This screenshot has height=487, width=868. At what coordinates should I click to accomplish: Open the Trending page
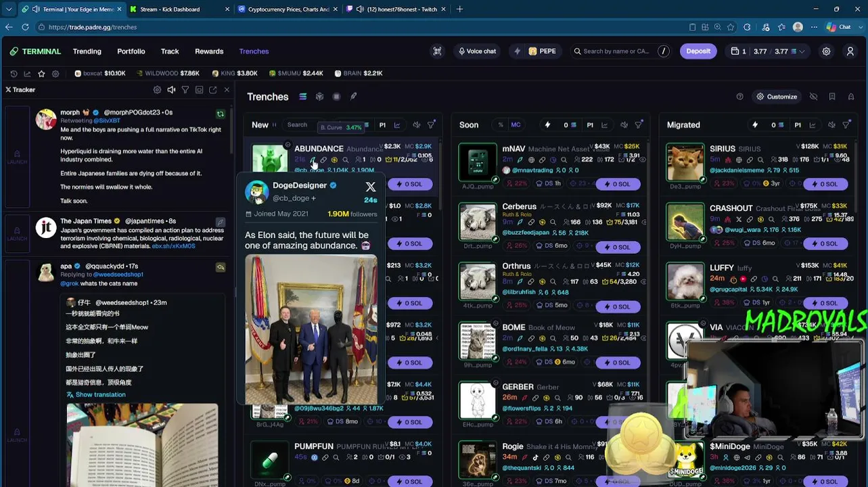pos(87,51)
